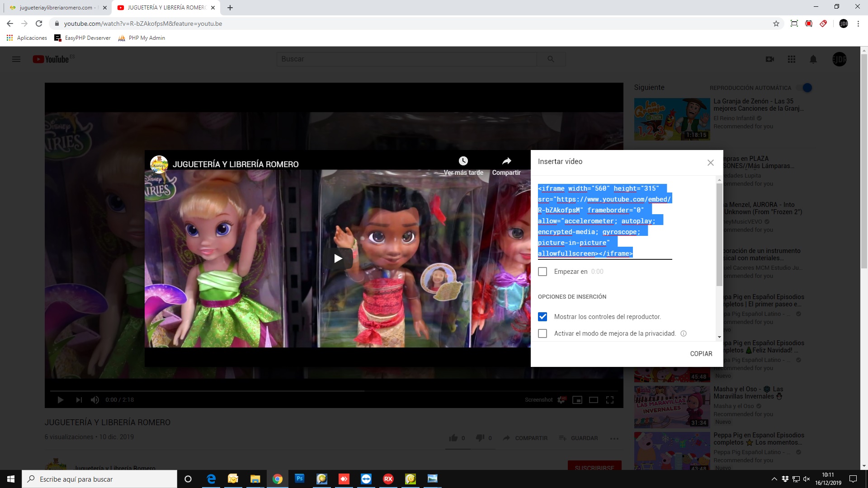The height and width of the screenshot is (488, 868).
Task: Select the JUGUETERÍA Y LIBRERÍA ROMERO YouTube tab
Action: tap(165, 8)
